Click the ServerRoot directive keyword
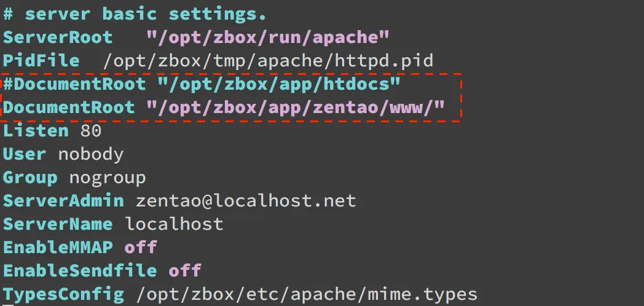Screen dimensions: 644x306 (x=58, y=37)
